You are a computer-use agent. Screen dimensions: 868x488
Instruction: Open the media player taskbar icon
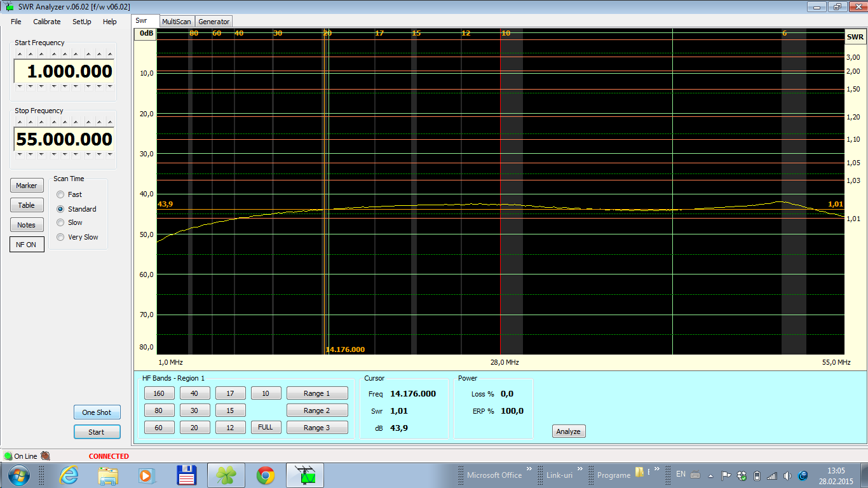coord(147,475)
